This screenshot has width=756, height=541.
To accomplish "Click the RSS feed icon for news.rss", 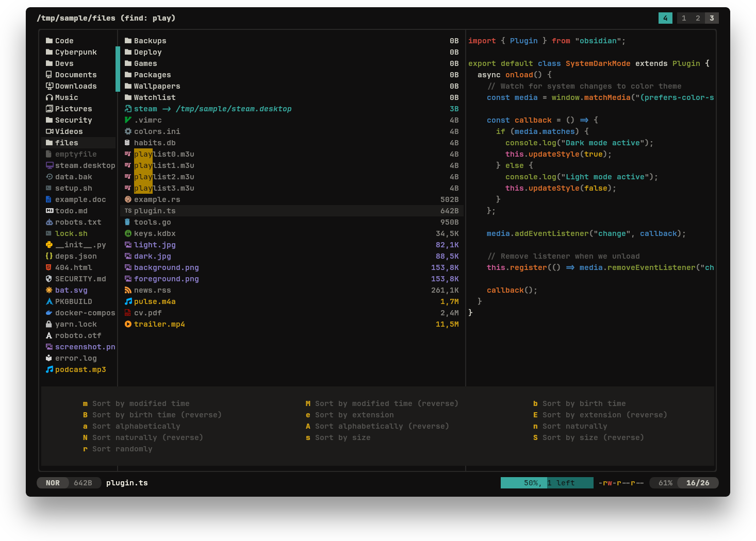I will [x=128, y=290].
